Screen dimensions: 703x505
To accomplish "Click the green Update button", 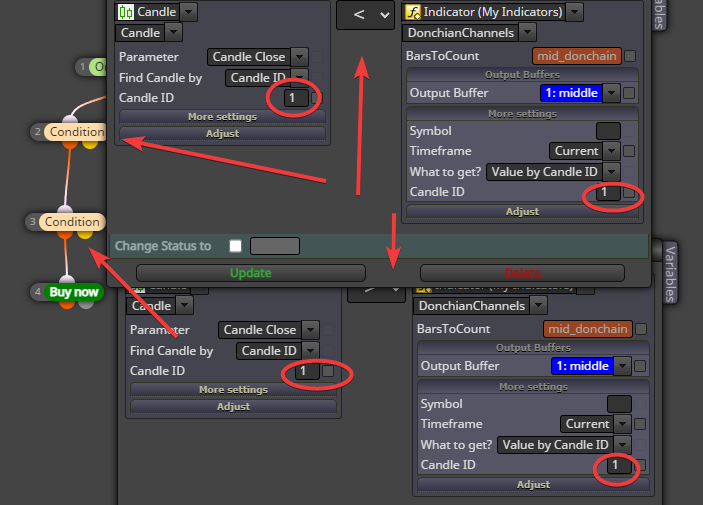I will coord(251,273).
